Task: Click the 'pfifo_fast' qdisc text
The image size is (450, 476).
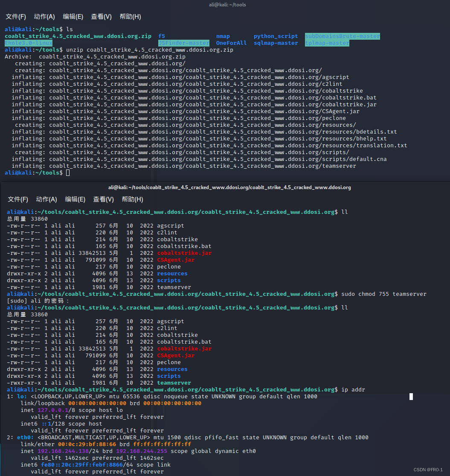Action: pyautogui.click(x=221, y=438)
